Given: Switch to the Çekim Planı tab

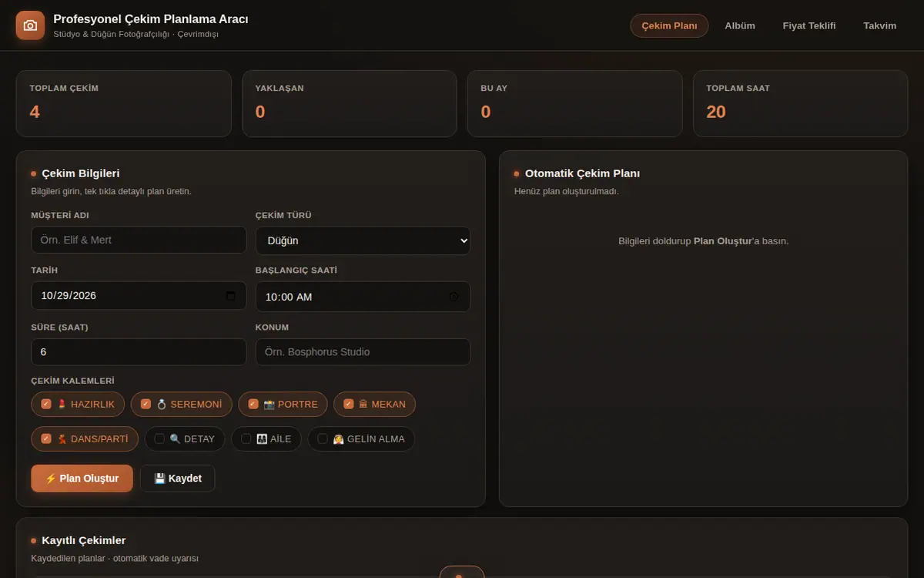Looking at the screenshot, I should [669, 25].
